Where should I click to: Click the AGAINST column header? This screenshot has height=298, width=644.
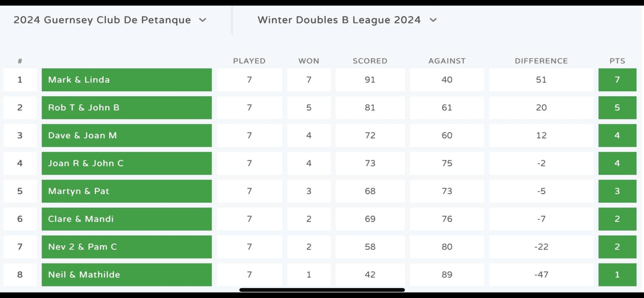[x=447, y=61]
